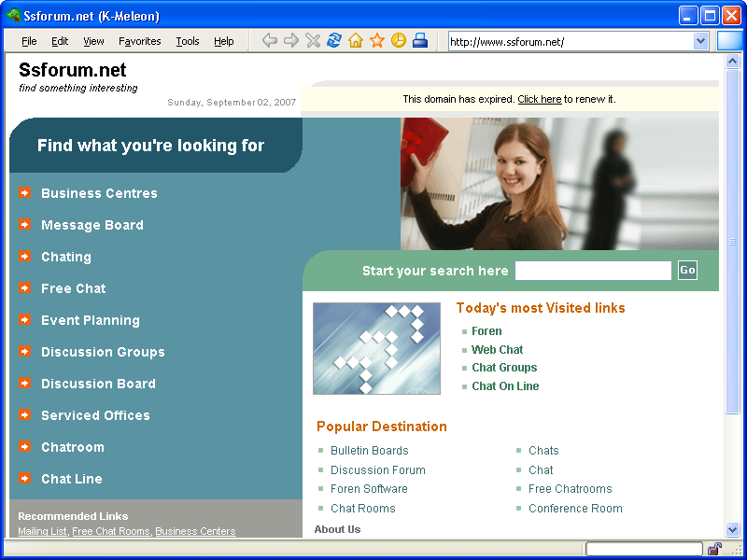
Task: Click the throbber box right of address bar
Action: tap(729, 41)
